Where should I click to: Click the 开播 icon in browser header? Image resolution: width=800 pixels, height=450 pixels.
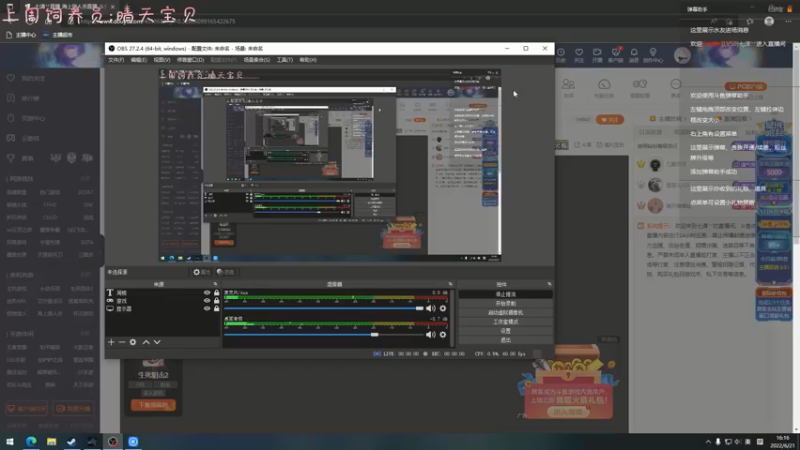pos(597,55)
